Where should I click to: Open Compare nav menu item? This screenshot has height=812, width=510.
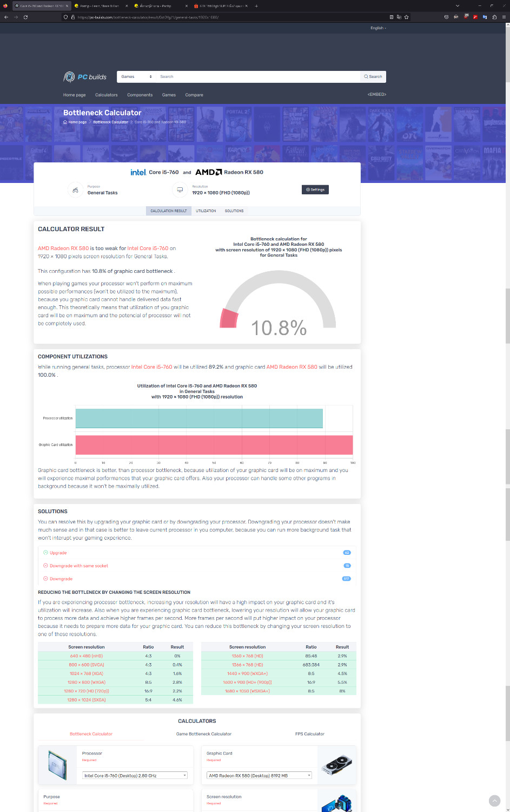[194, 95]
